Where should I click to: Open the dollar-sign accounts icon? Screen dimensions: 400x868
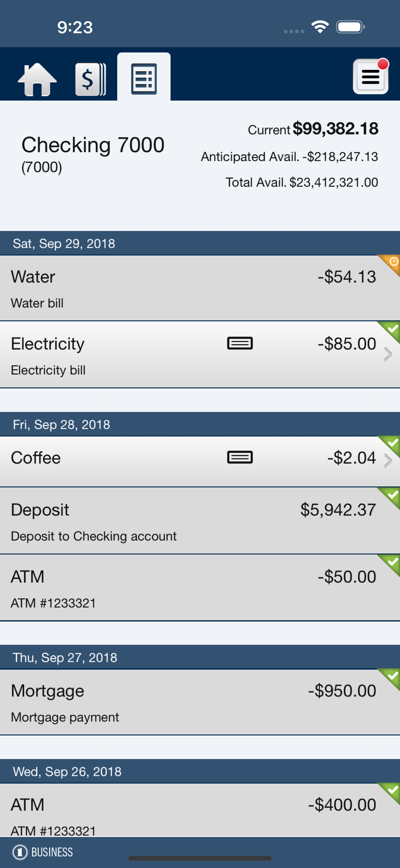(90, 79)
